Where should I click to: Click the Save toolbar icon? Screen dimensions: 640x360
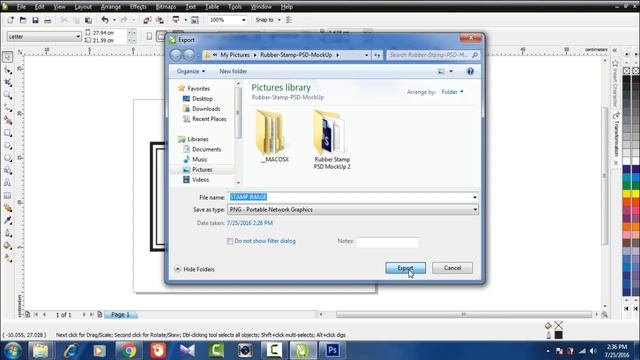pyautogui.click(x=35, y=20)
